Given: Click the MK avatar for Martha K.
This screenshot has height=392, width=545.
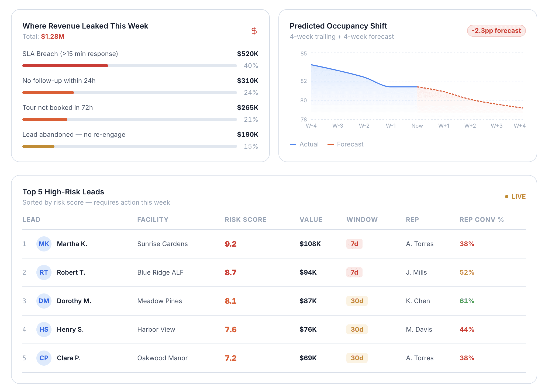Looking at the screenshot, I should [44, 244].
